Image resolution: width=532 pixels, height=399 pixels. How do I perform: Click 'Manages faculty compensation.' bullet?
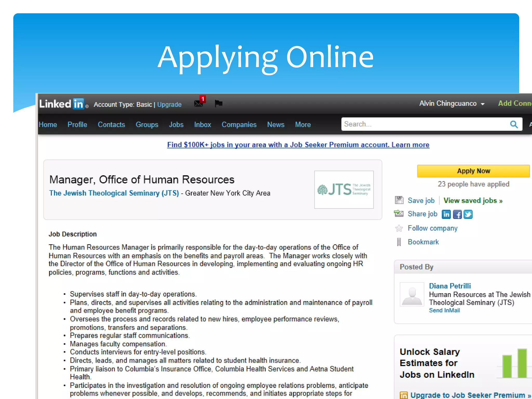tap(118, 344)
